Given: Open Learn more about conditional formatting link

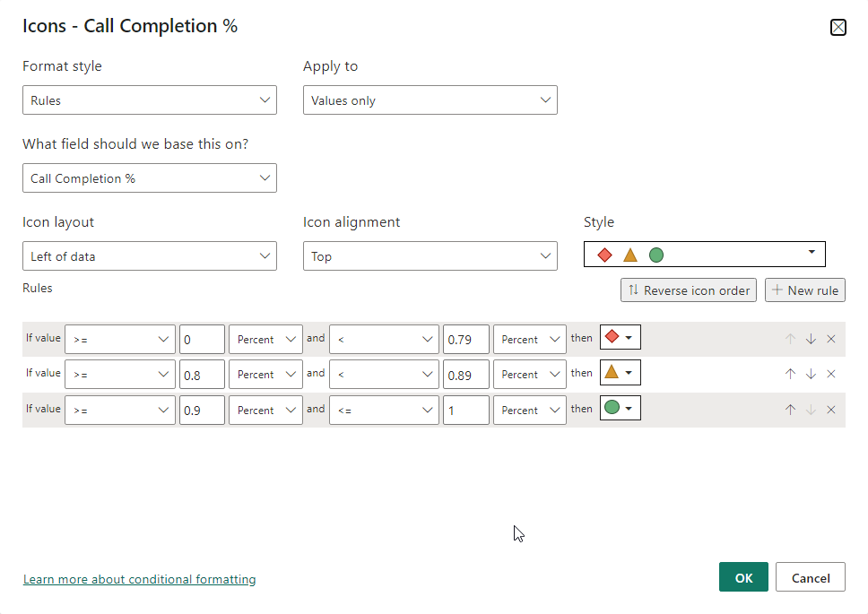Looking at the screenshot, I should click(x=140, y=579).
